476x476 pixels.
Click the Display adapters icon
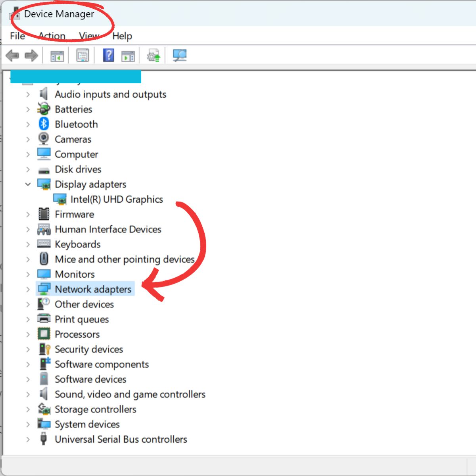tap(44, 184)
